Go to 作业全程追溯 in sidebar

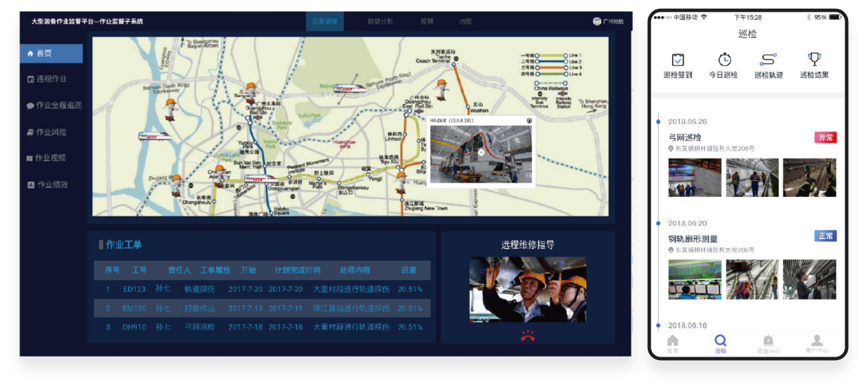click(54, 105)
